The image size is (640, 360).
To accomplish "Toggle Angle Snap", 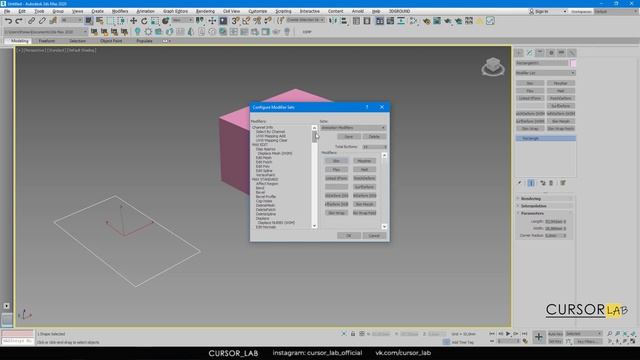I will pyautogui.click(x=246, y=21).
